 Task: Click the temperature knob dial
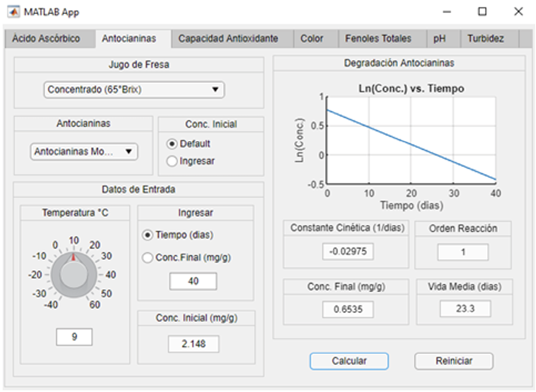coord(74,275)
